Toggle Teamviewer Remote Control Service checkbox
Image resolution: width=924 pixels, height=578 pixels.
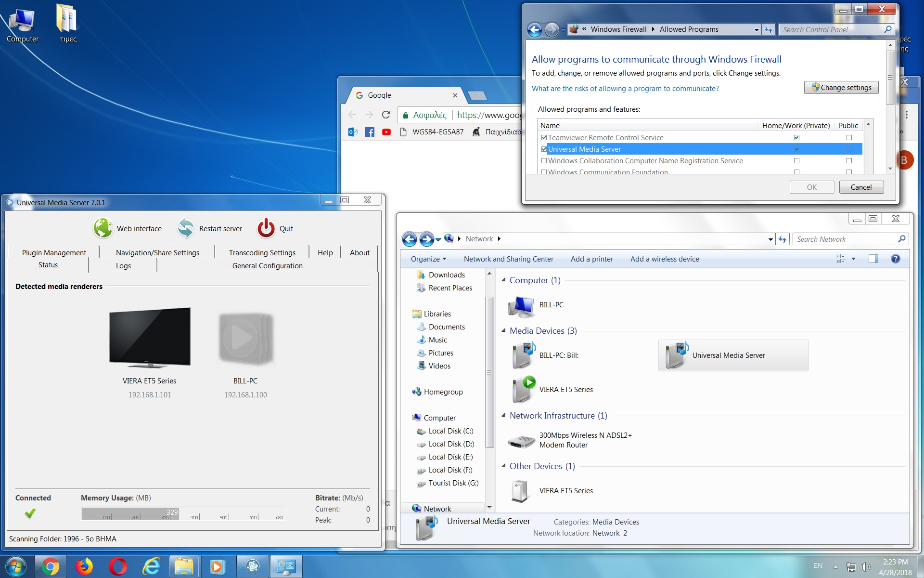pos(544,138)
